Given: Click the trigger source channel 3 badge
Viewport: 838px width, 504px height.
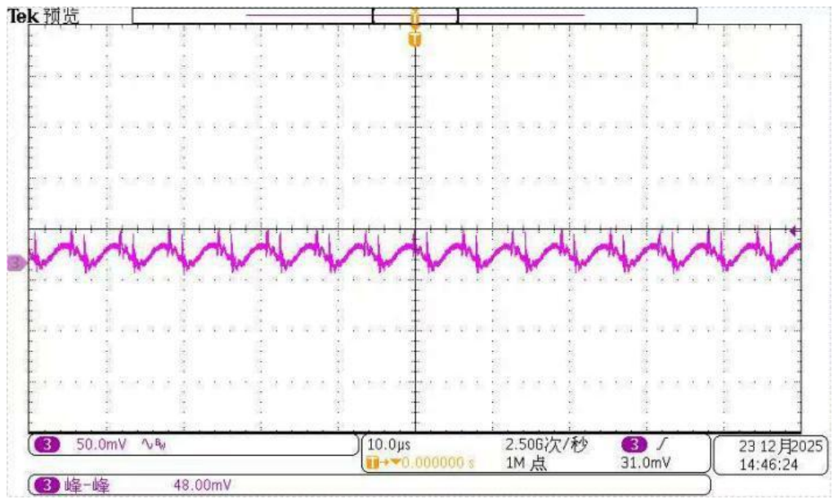Looking at the screenshot, I should pyautogui.click(x=634, y=444).
